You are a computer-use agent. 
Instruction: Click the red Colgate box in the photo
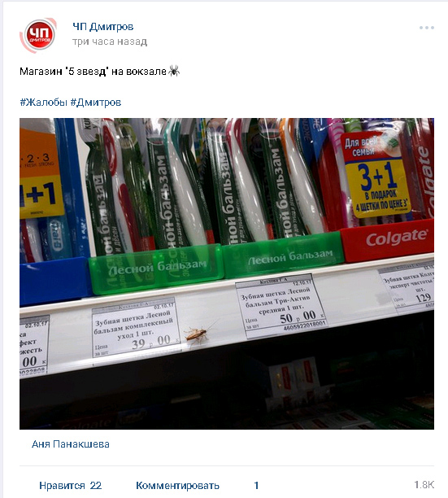click(387, 240)
